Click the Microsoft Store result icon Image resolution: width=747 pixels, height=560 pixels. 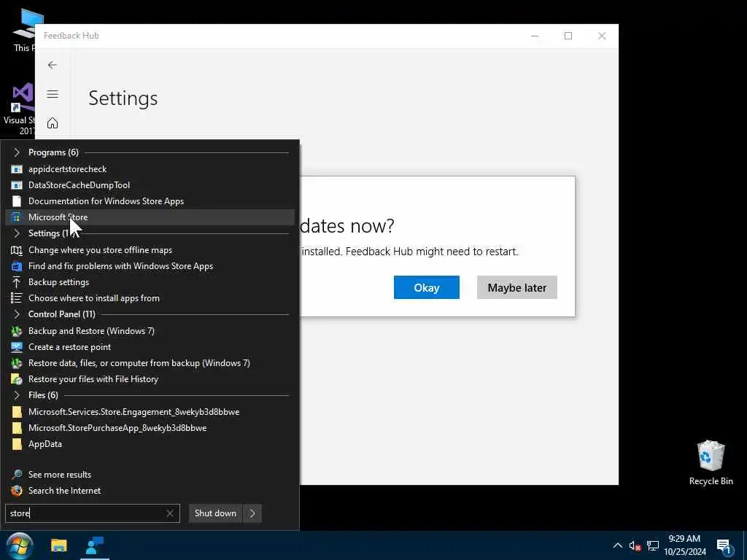(17, 217)
